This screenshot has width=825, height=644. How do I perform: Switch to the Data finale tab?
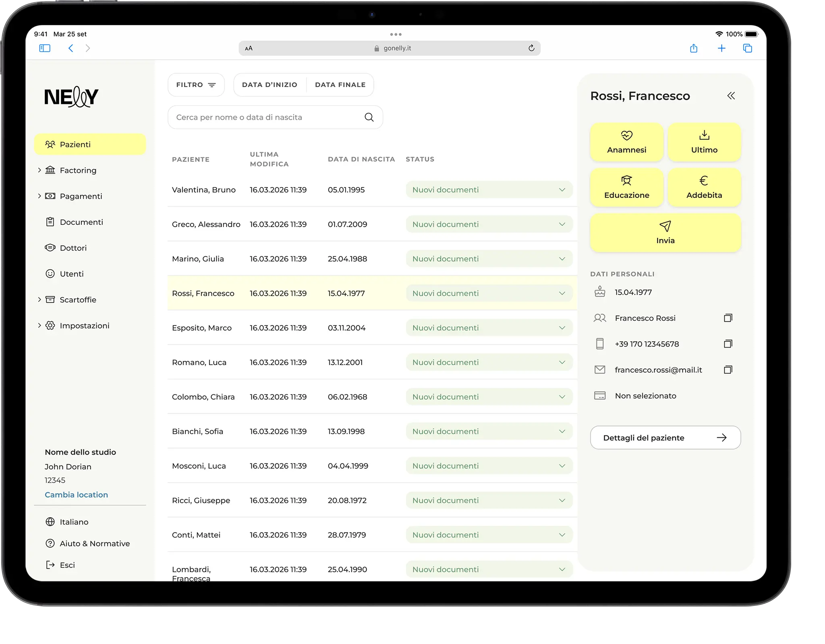pyautogui.click(x=340, y=85)
